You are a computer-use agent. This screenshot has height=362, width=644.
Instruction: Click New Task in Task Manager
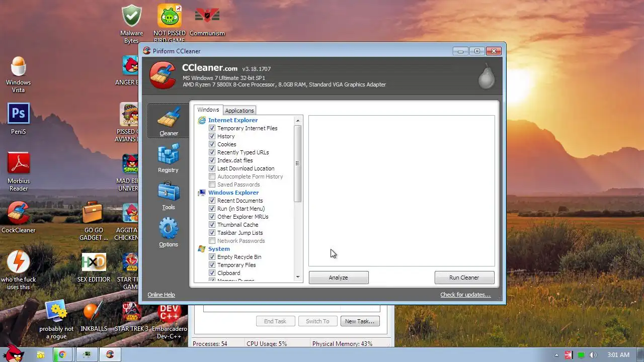360,321
